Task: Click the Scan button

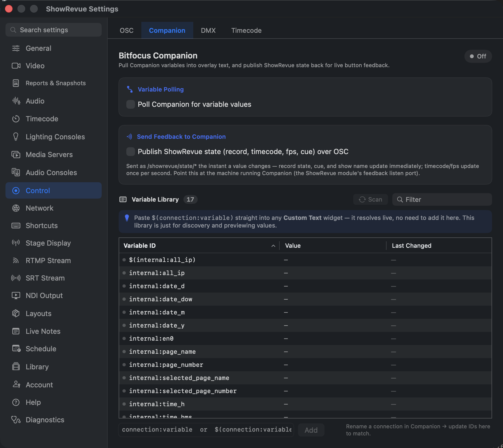Action: [371, 199]
